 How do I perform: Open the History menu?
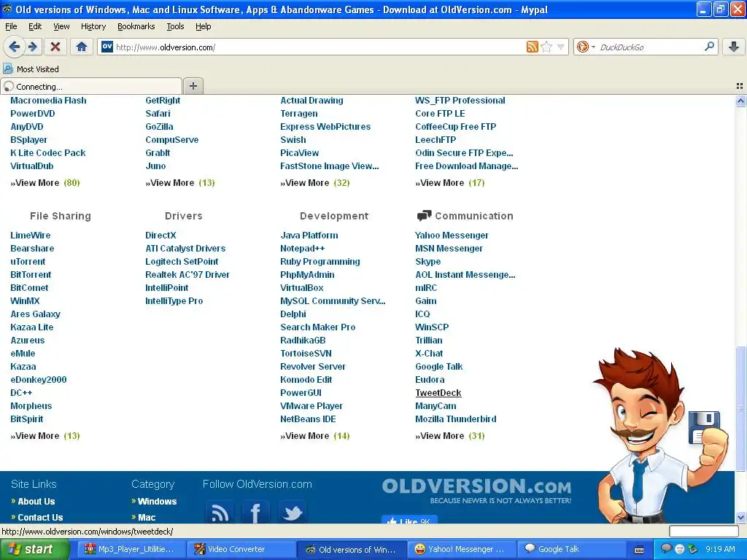point(93,26)
